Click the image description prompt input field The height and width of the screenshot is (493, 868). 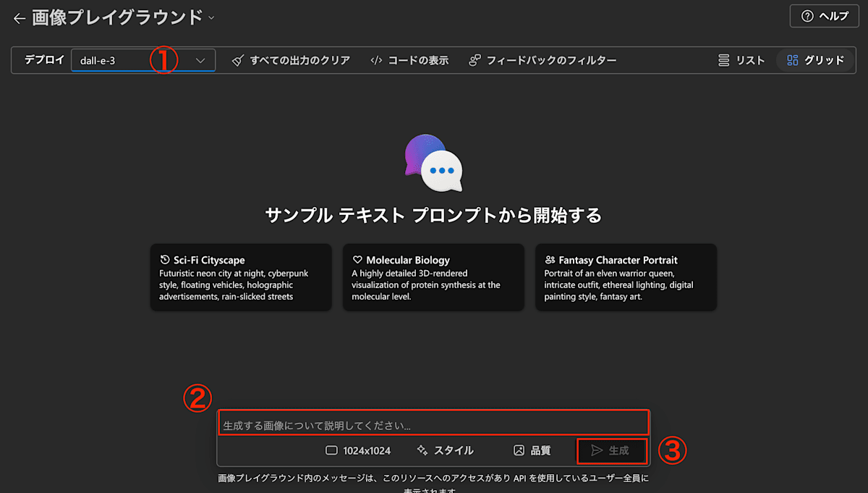click(x=433, y=424)
